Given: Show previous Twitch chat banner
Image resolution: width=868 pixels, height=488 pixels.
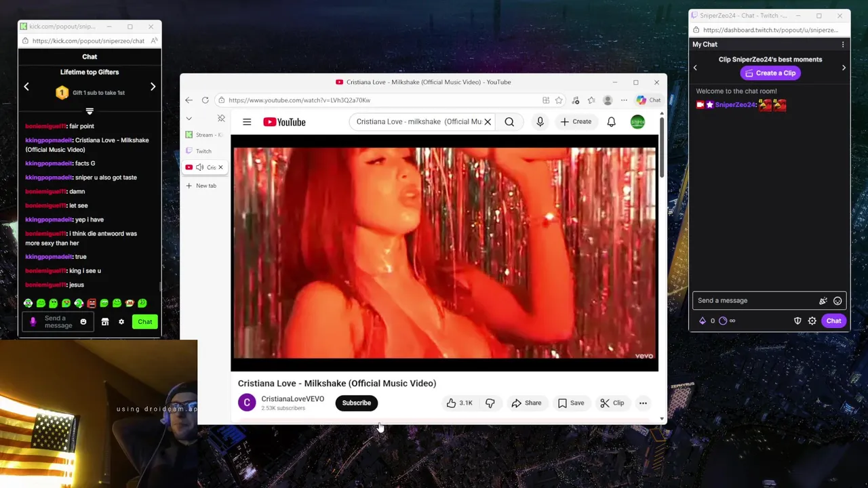Looking at the screenshot, I should (695, 68).
